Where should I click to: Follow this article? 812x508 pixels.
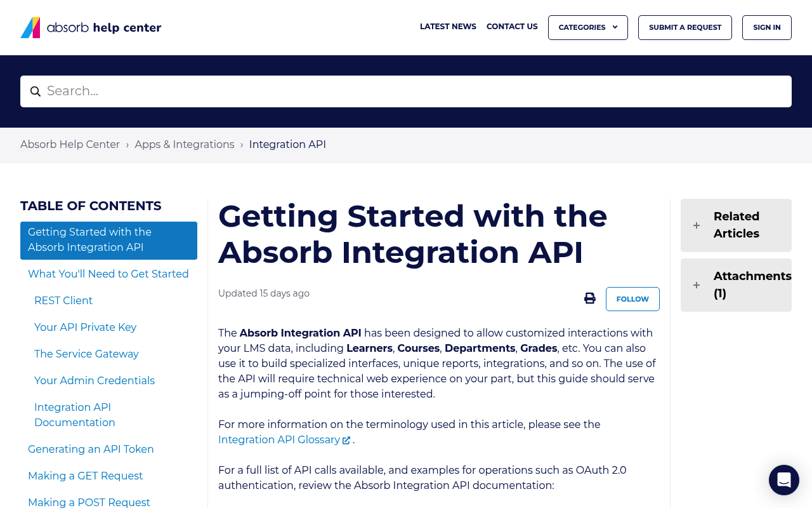pos(632,299)
